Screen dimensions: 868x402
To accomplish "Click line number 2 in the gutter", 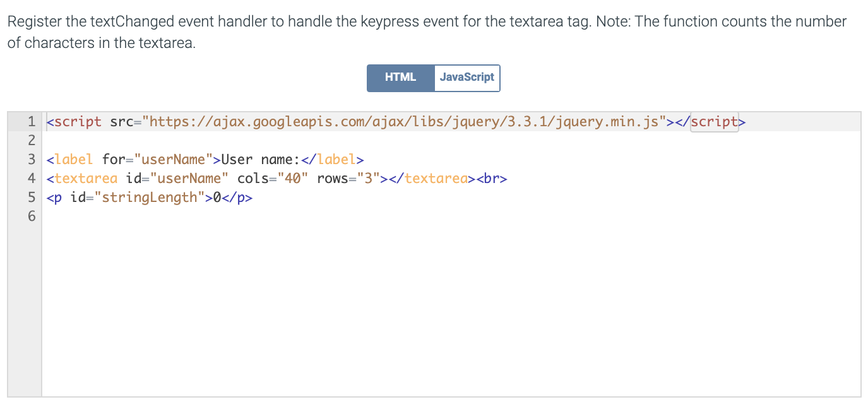I will [31, 140].
